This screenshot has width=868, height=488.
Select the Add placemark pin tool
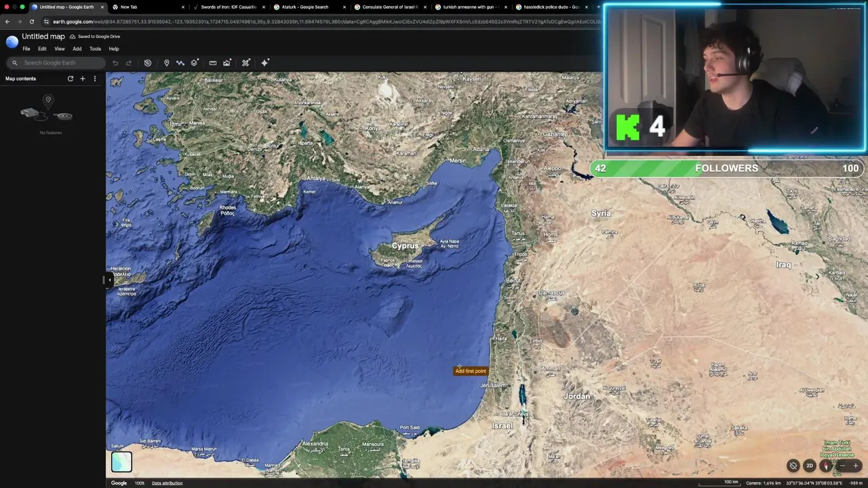click(x=166, y=63)
